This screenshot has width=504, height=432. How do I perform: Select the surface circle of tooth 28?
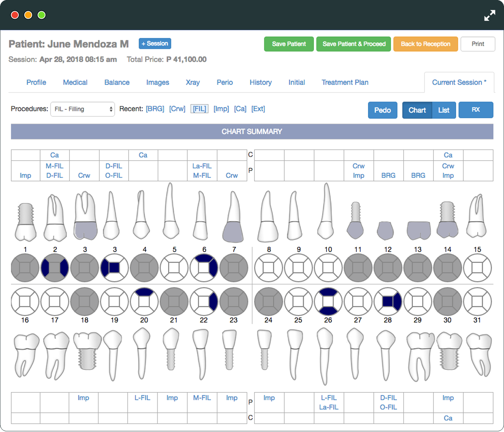tap(388, 302)
